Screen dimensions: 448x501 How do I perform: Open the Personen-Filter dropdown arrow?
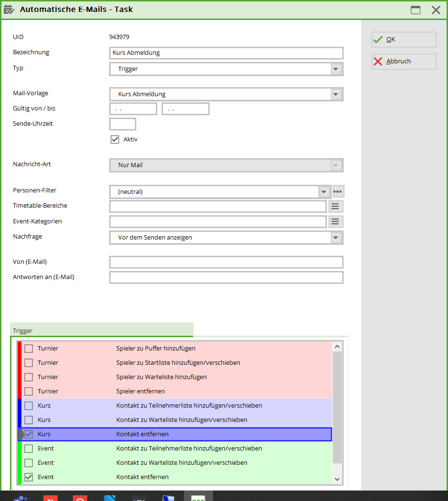324,192
